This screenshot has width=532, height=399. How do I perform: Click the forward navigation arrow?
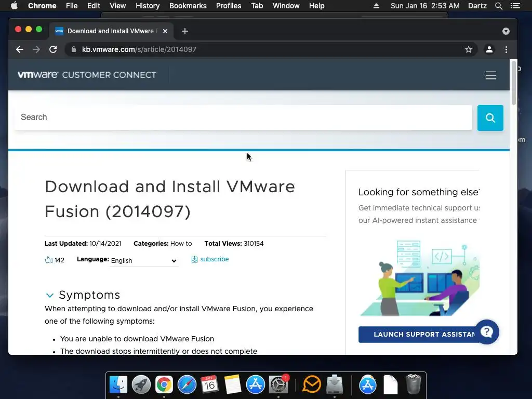[36, 49]
